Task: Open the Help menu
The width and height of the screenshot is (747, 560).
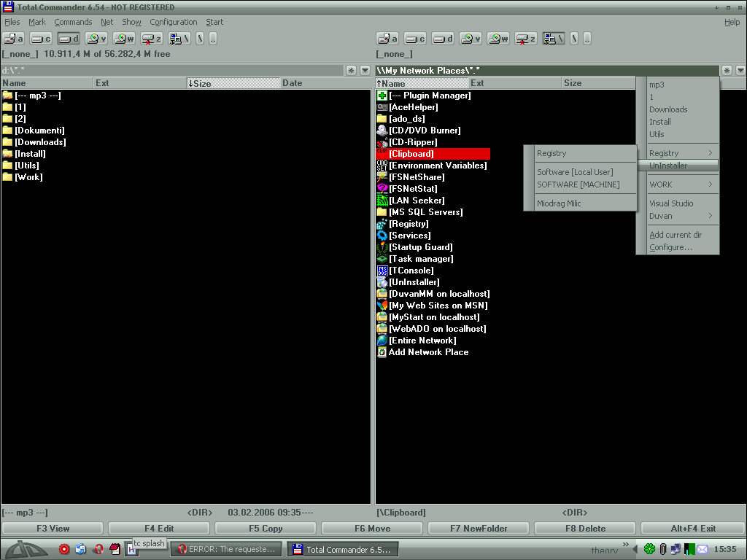Action: tap(732, 22)
